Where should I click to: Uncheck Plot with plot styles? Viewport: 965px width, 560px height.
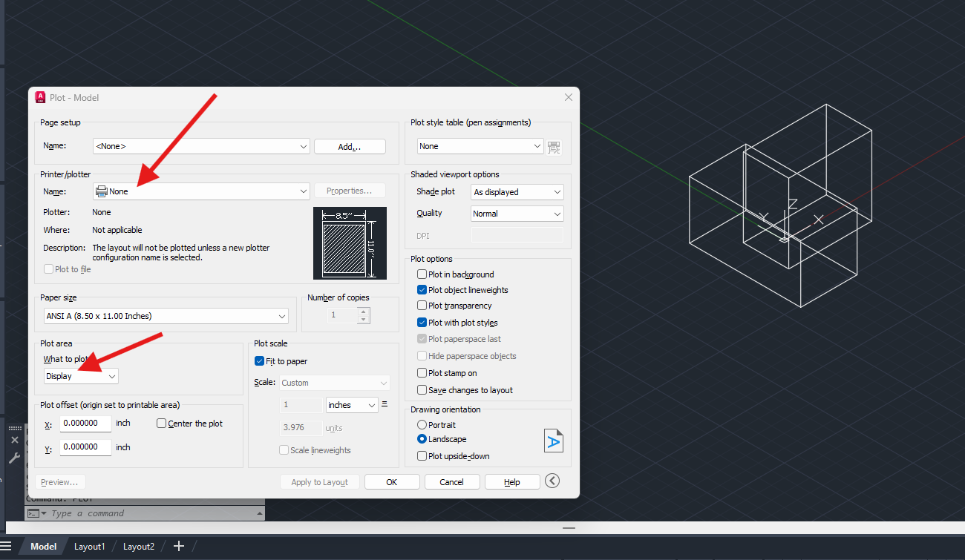[x=422, y=323]
